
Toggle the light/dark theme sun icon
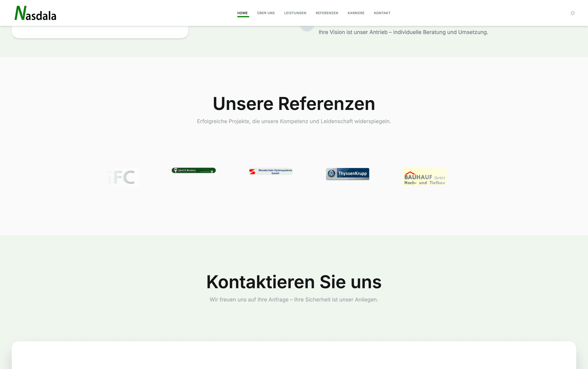[x=572, y=13]
